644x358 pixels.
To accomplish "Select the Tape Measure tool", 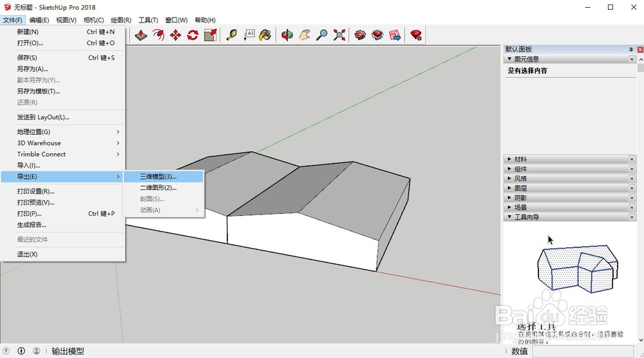I will click(x=232, y=35).
